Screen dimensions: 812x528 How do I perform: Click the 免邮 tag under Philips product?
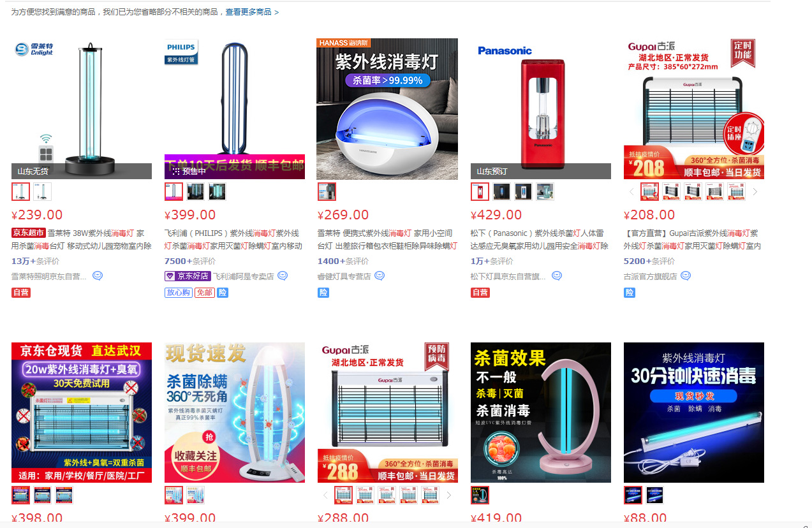[x=205, y=293]
